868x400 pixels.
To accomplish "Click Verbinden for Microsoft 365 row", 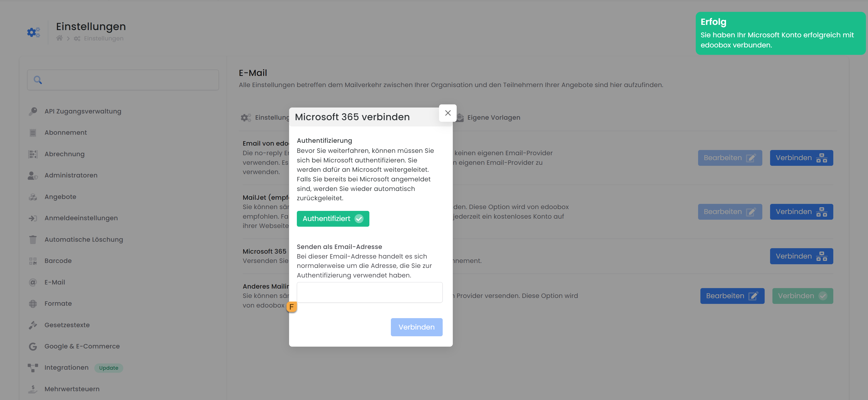I will pyautogui.click(x=801, y=256).
